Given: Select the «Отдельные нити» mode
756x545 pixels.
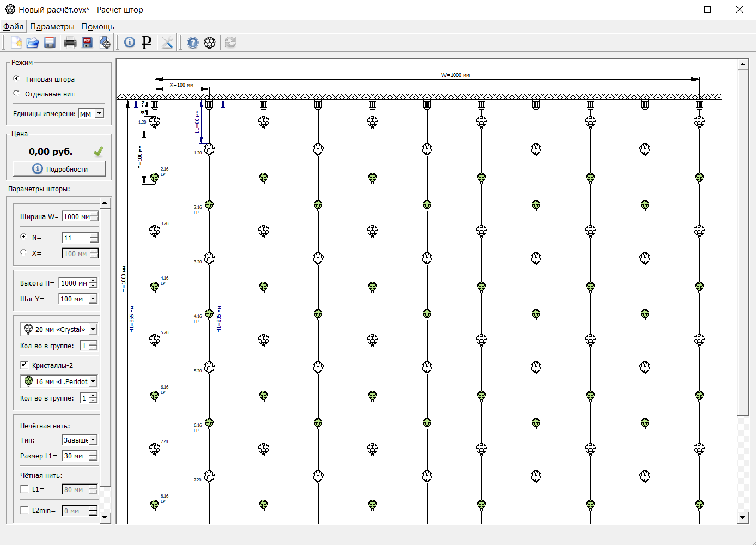Looking at the screenshot, I should pos(16,94).
